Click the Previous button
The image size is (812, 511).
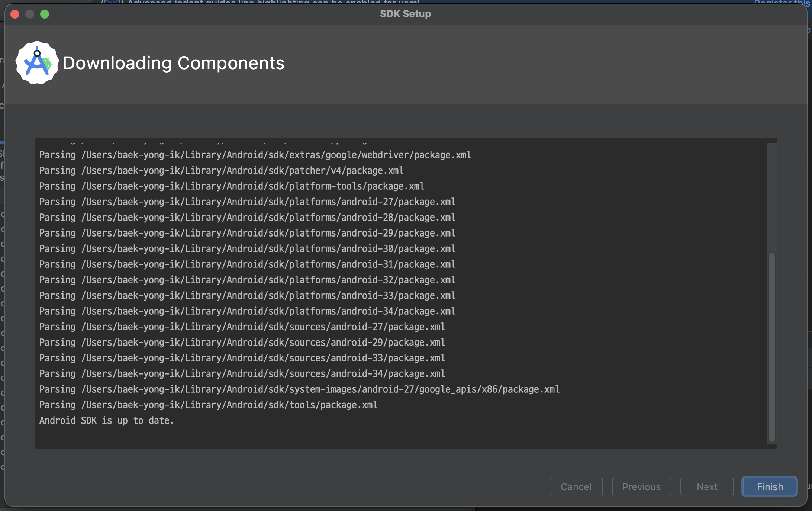coord(641,486)
